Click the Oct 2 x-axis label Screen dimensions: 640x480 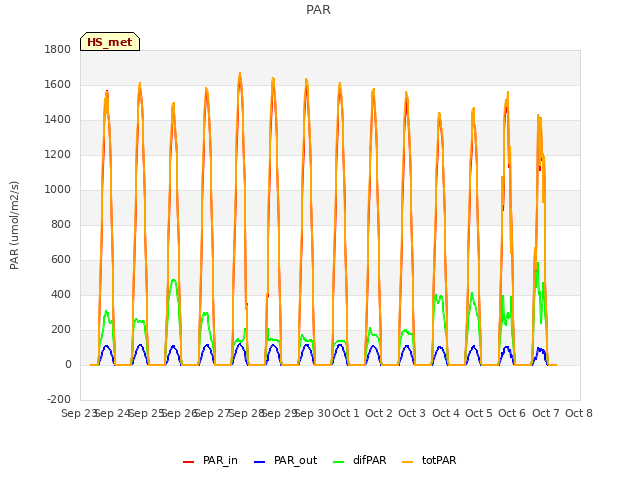point(379,413)
